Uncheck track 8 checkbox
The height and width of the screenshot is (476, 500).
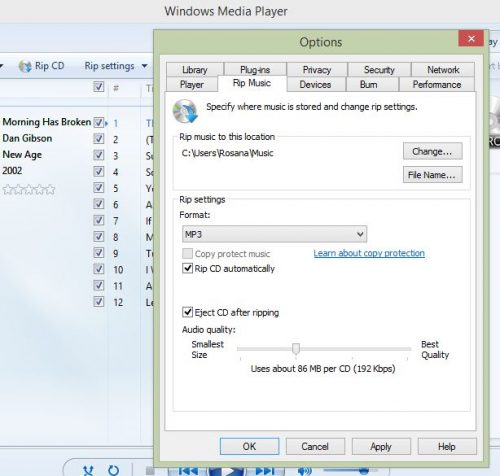coord(99,237)
